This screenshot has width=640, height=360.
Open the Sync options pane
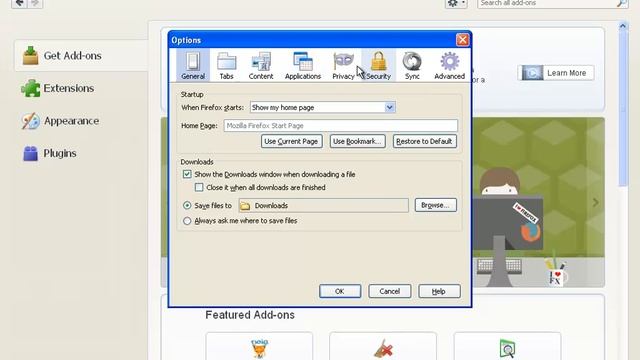412,65
